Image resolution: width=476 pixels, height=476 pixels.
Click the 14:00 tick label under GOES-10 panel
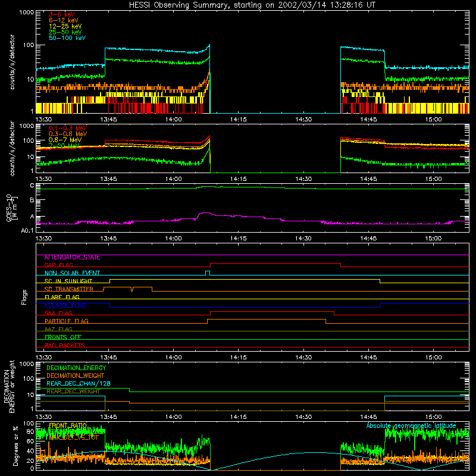pos(173,239)
